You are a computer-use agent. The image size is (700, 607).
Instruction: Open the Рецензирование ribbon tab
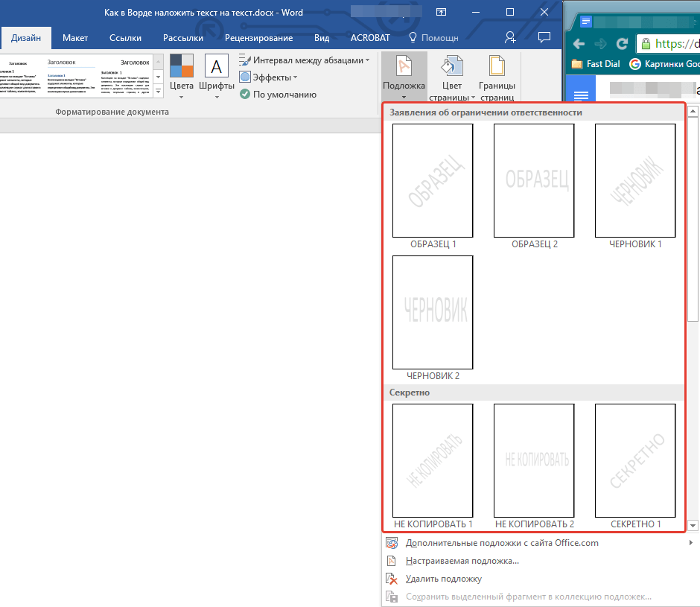(x=258, y=38)
